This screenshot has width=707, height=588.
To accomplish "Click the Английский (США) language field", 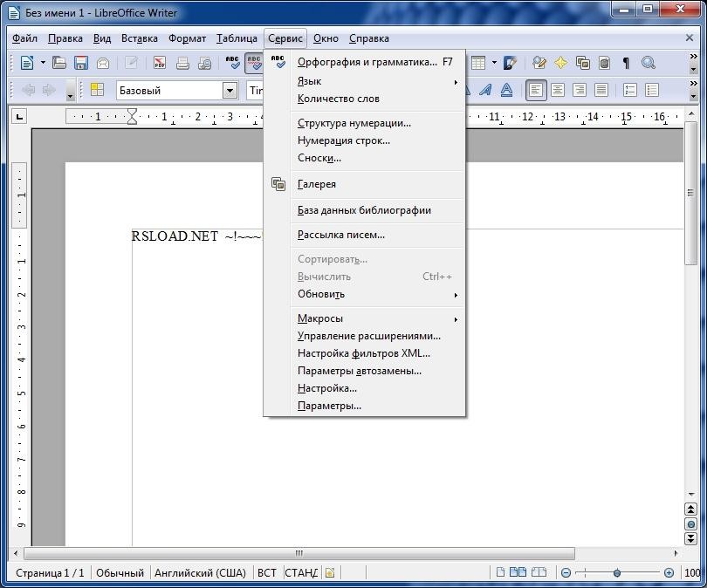I will 200,572.
